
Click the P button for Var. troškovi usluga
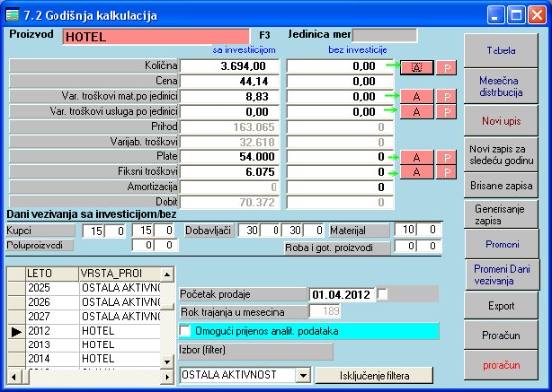[x=446, y=112]
